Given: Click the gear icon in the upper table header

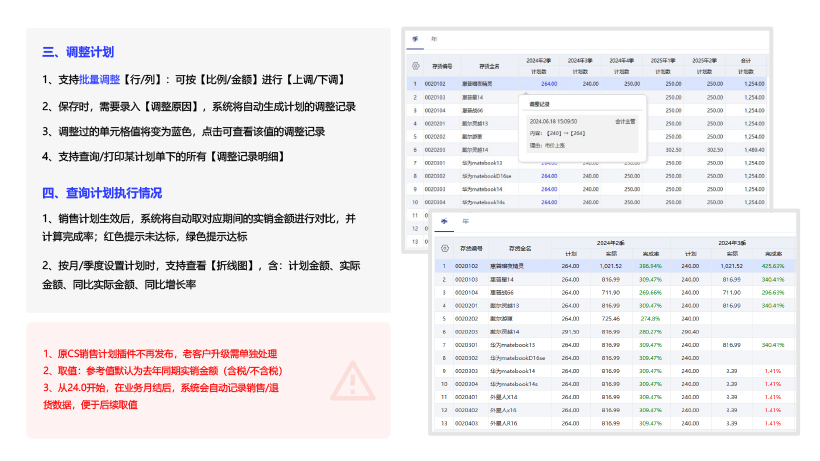Looking at the screenshot, I should tap(415, 65).
